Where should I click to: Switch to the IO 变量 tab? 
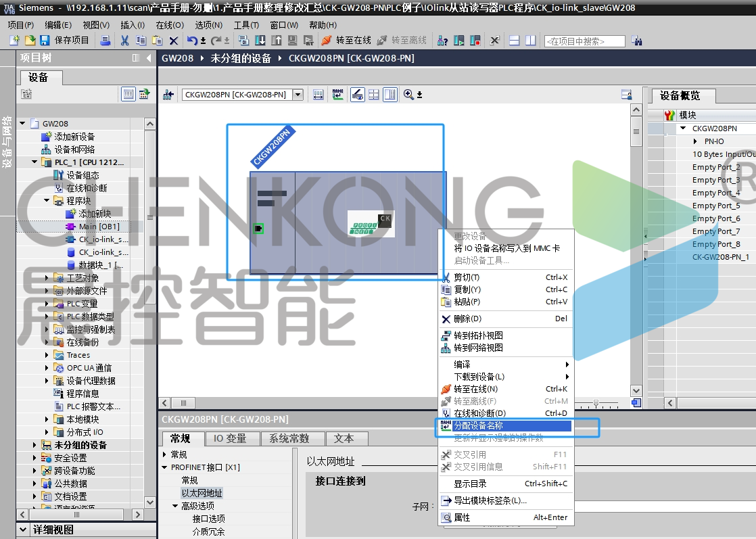click(230, 438)
